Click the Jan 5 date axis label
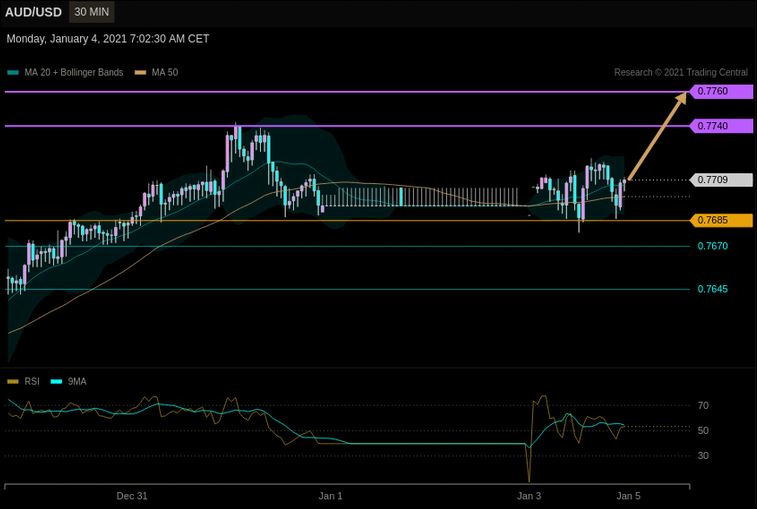 (x=629, y=496)
